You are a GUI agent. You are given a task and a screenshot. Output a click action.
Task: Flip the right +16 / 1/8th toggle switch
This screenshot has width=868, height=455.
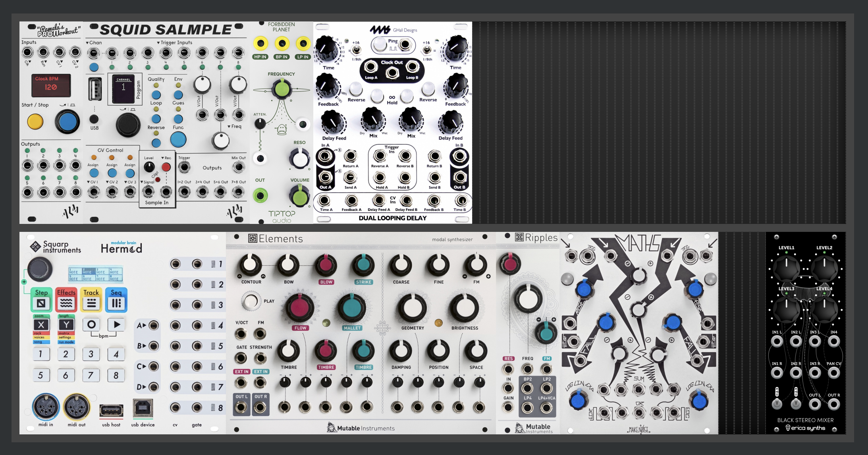426,50
